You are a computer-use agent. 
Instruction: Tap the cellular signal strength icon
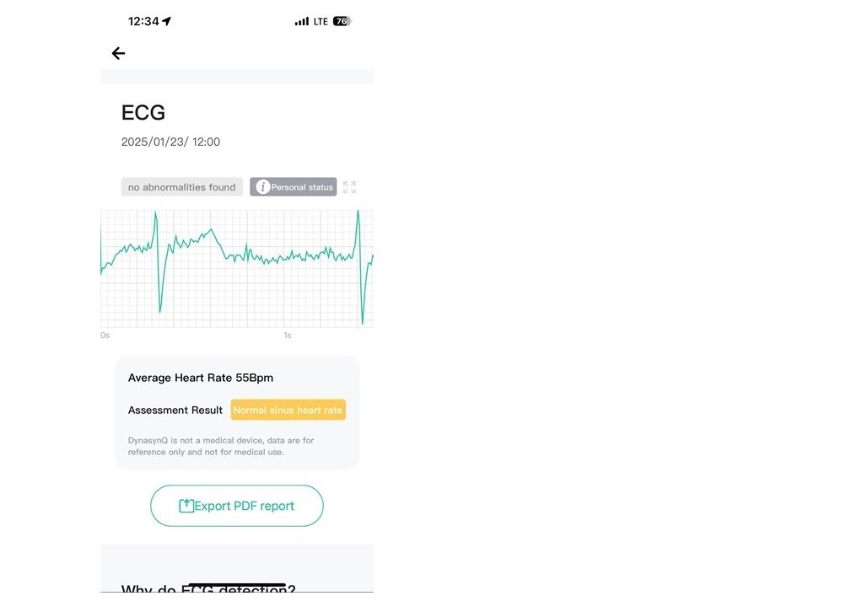pyautogui.click(x=302, y=22)
